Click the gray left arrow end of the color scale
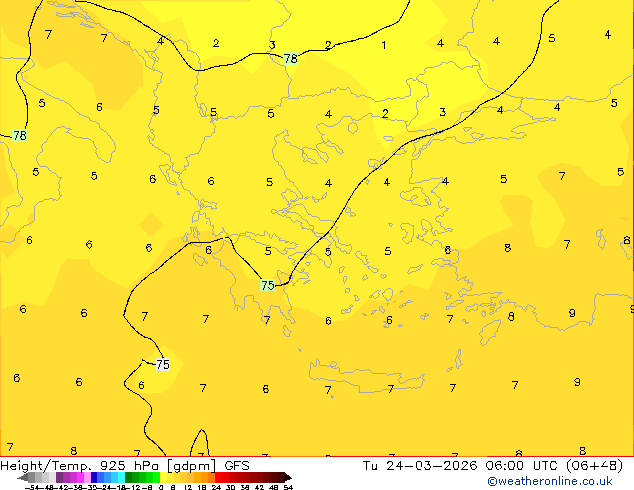Viewport: 634px width, 490px height. point(23,477)
